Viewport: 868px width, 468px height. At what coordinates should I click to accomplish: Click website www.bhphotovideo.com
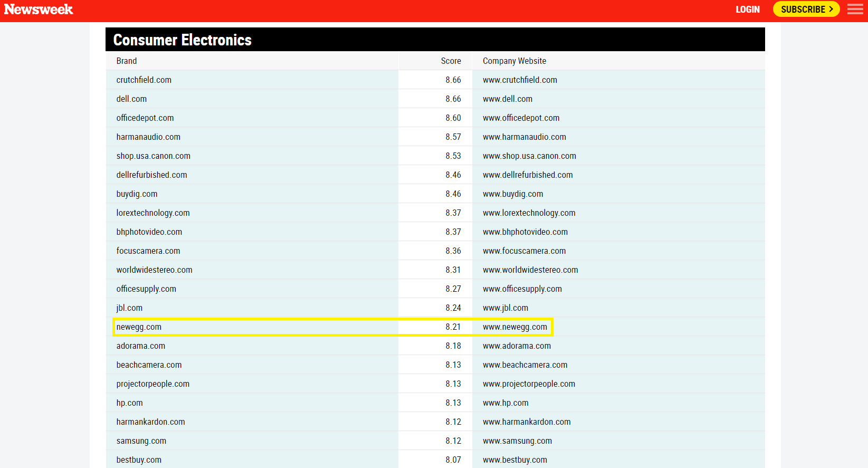pyautogui.click(x=525, y=232)
